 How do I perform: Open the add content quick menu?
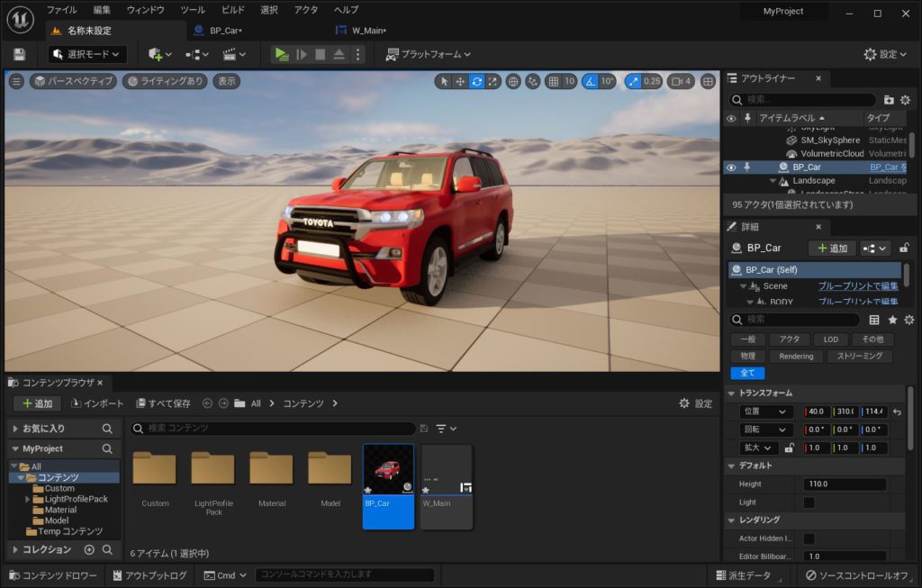pyautogui.click(x=160, y=54)
